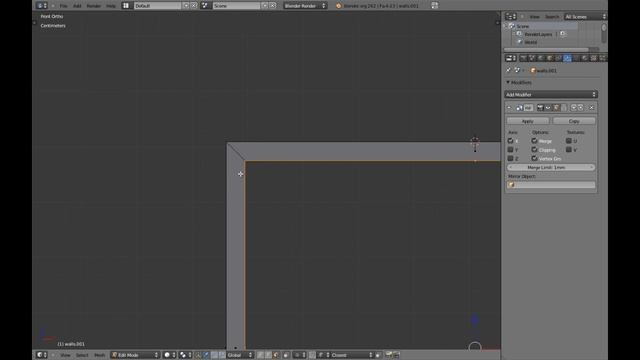The width and height of the screenshot is (640, 360).
Task: Open the Render menu
Action: tap(93, 6)
